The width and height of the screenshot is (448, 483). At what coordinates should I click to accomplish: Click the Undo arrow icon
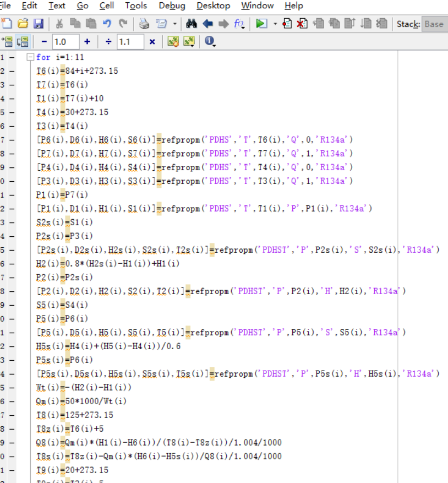(x=107, y=24)
